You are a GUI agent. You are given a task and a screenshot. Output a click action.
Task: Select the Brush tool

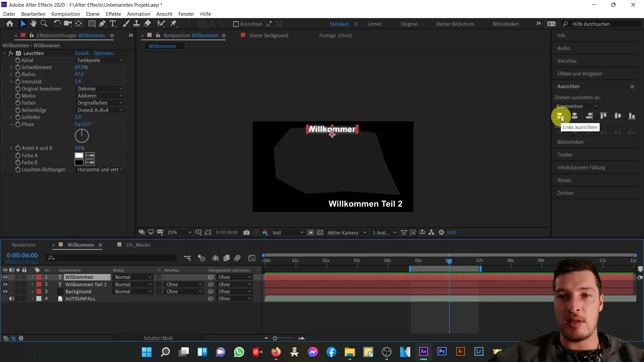pos(126,24)
